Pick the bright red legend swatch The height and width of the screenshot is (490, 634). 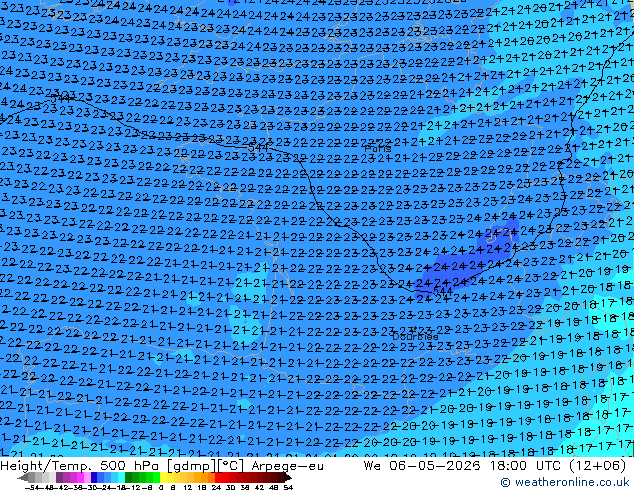[218, 477]
